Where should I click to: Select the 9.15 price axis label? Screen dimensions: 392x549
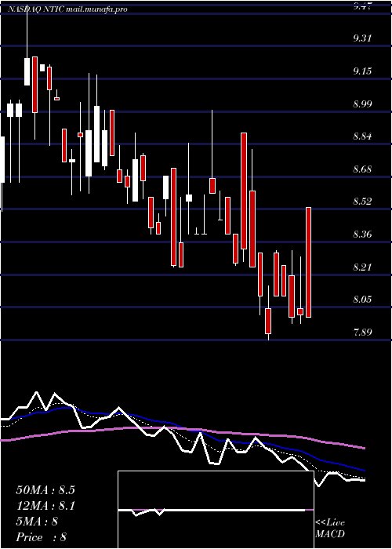[x=362, y=71]
